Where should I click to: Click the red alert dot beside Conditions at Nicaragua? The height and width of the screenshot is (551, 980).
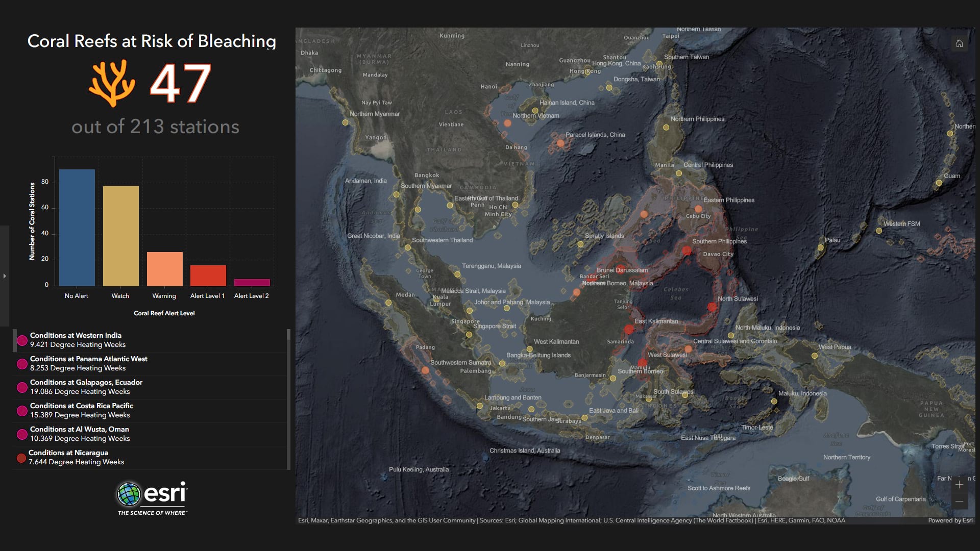click(21, 457)
